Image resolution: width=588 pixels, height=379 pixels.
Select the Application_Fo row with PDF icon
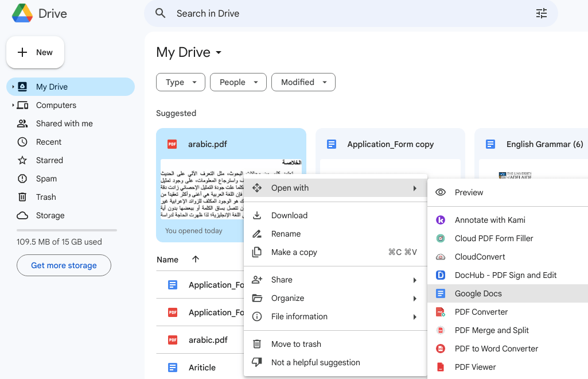click(200, 312)
